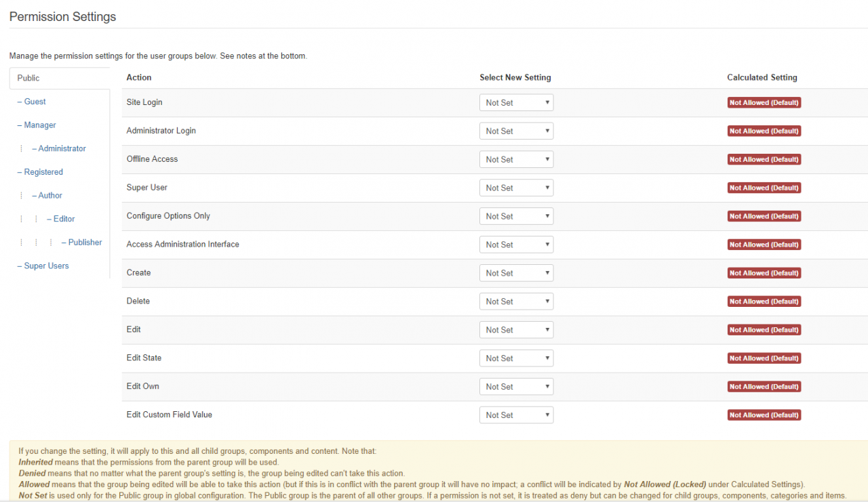Open the Author group permissions
This screenshot has height=502, width=868.
click(x=50, y=195)
